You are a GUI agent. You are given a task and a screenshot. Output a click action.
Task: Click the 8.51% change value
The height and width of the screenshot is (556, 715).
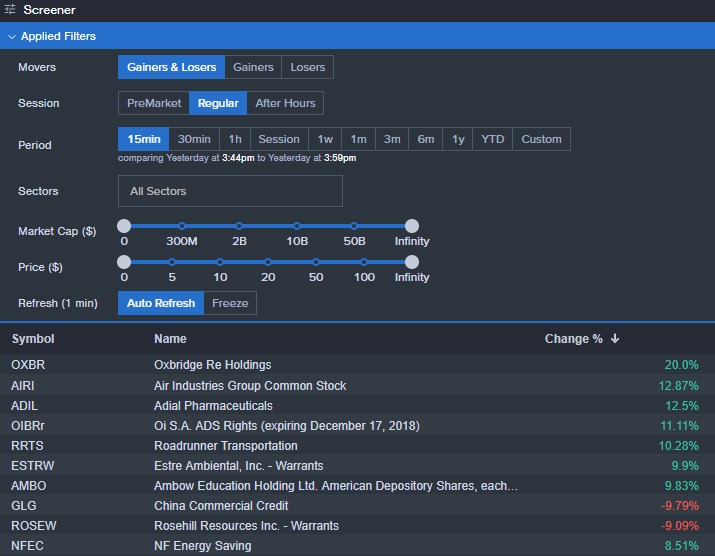[681, 546]
